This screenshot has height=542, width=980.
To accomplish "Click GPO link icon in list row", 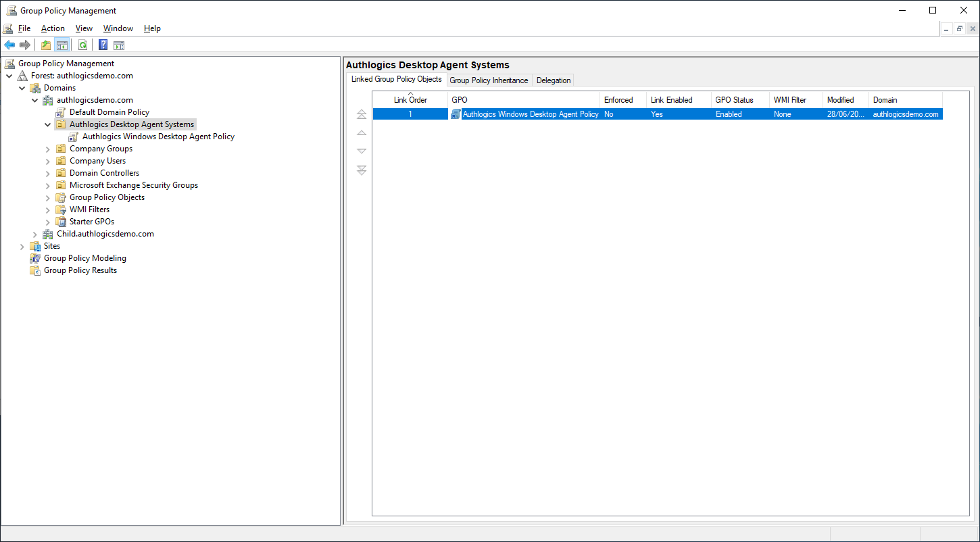I will coord(456,114).
